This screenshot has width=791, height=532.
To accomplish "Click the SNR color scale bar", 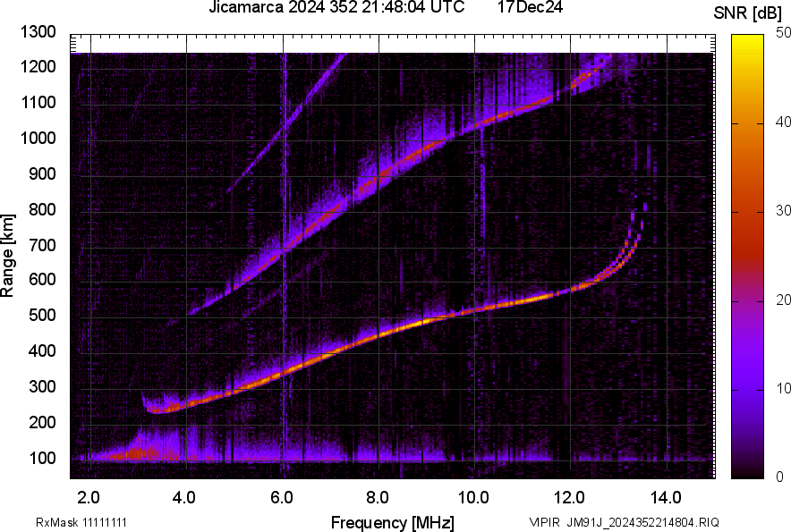I will pos(747,257).
